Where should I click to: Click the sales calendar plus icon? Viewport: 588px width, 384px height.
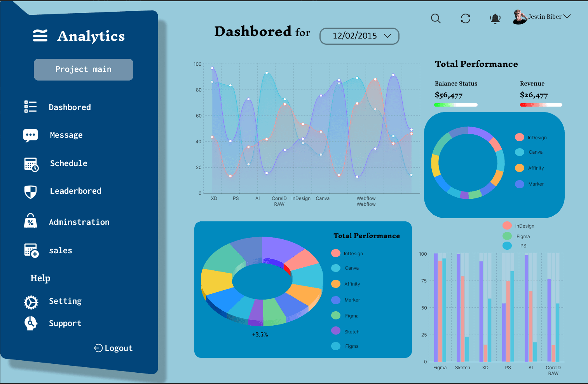[31, 251]
